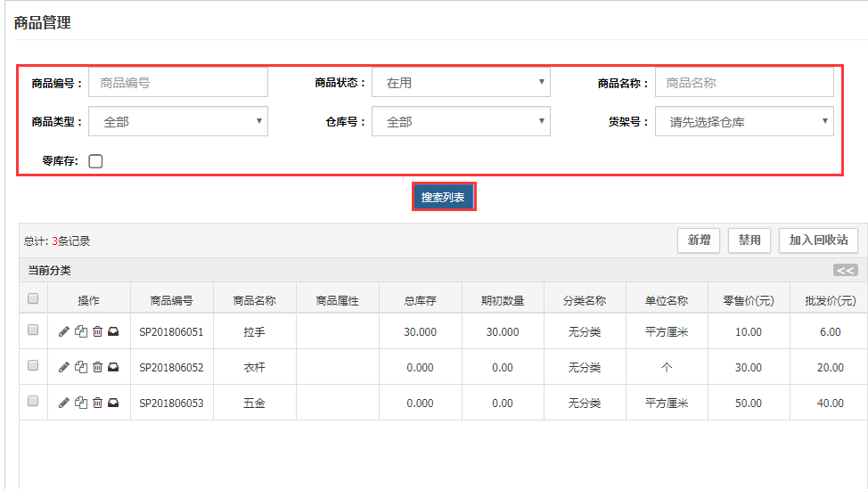Copy product 五金 with the copy icon

(x=81, y=403)
